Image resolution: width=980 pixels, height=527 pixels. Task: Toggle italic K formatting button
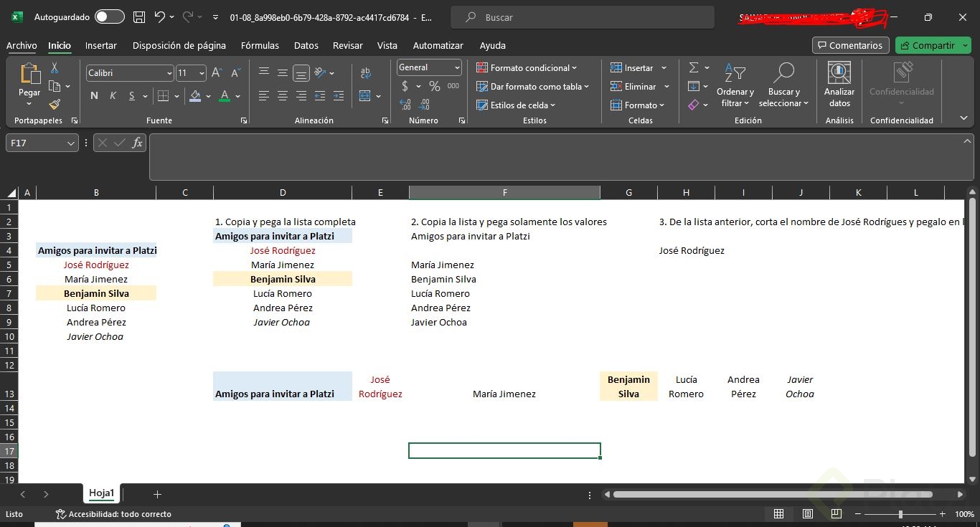click(x=113, y=96)
